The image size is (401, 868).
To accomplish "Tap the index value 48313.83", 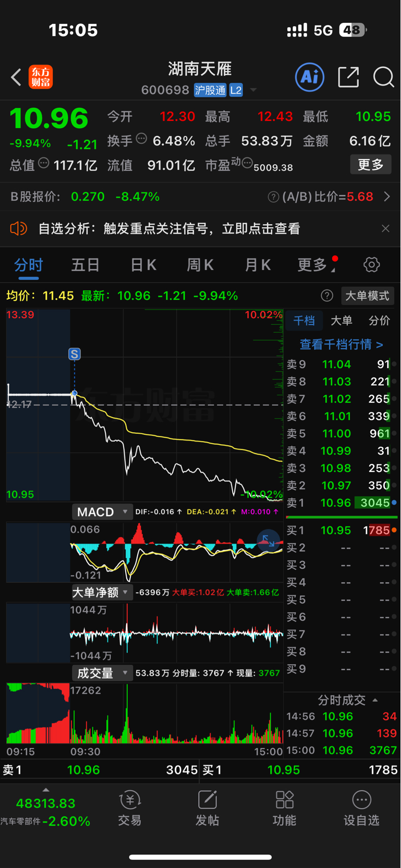I will click(46, 803).
